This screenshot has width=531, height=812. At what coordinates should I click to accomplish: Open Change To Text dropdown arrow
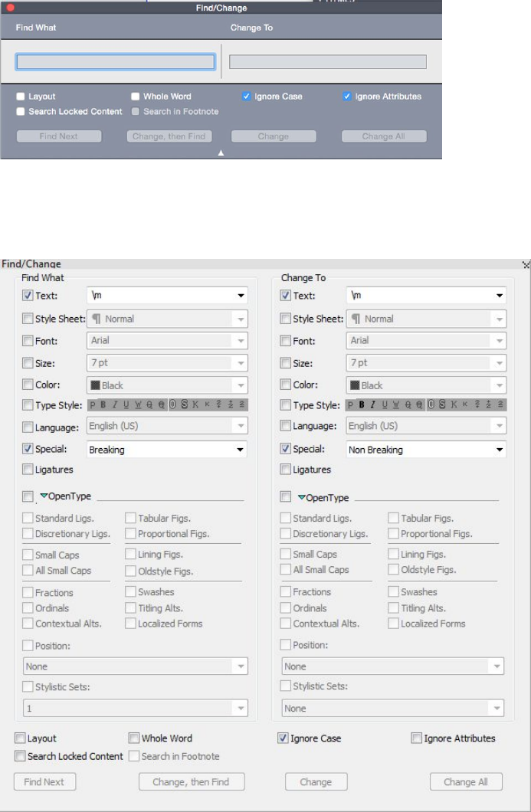[500, 296]
